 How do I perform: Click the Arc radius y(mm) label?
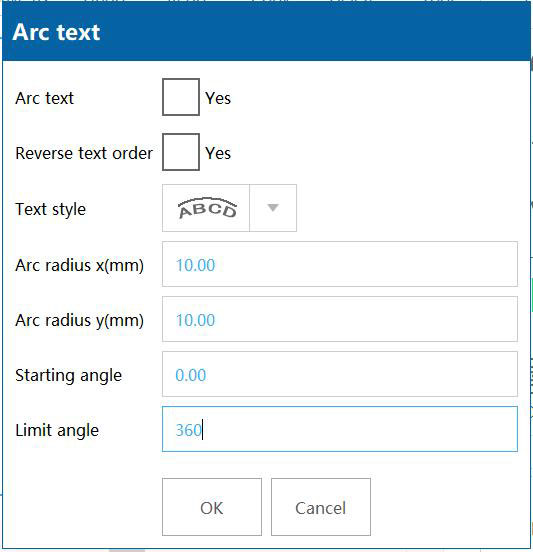pos(80,320)
